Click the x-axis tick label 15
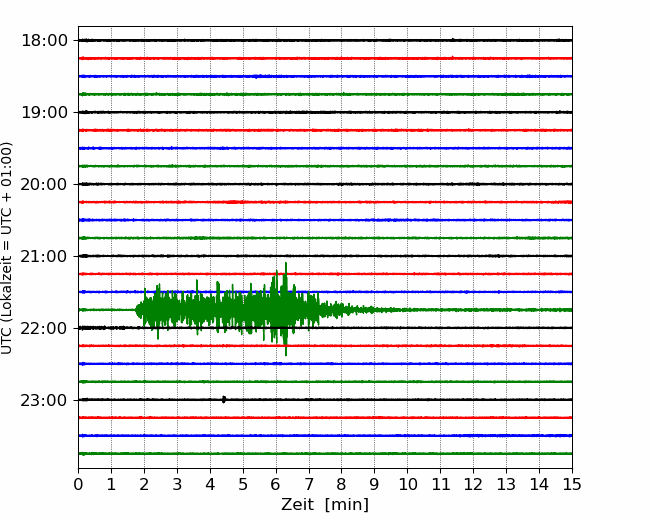The image size is (650, 520). 572,484
